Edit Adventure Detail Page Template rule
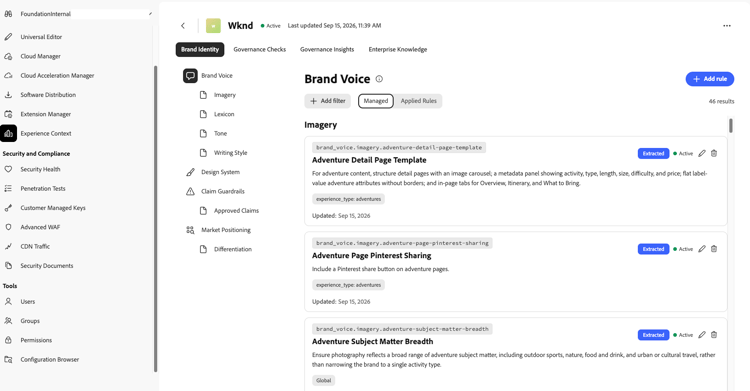The image size is (750, 391). pyautogui.click(x=702, y=154)
